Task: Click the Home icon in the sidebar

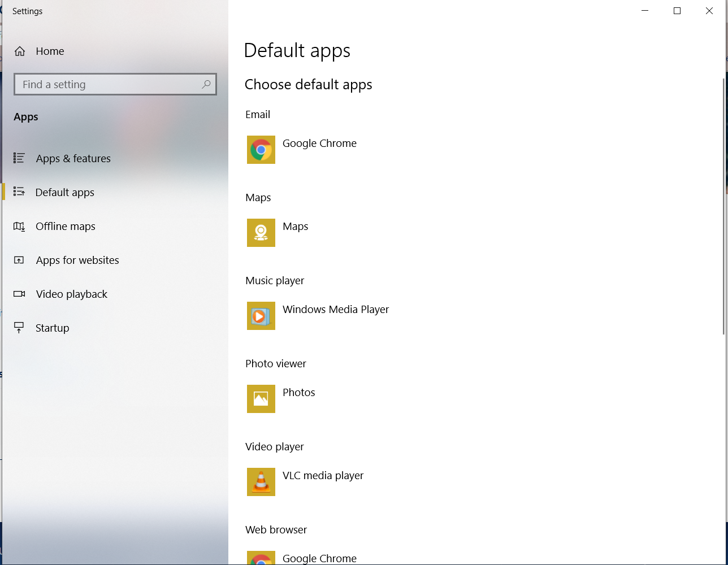Action: (x=19, y=51)
